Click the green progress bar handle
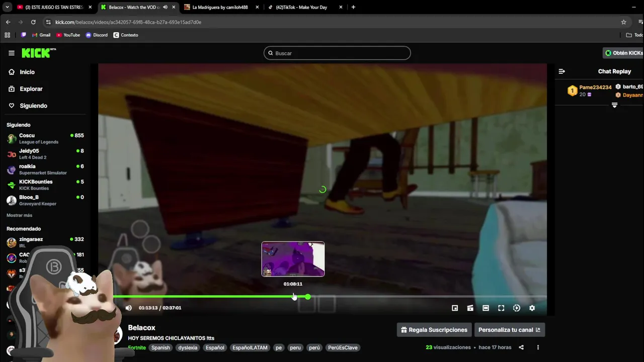Viewport: 644px width, 362px height. [307, 297]
